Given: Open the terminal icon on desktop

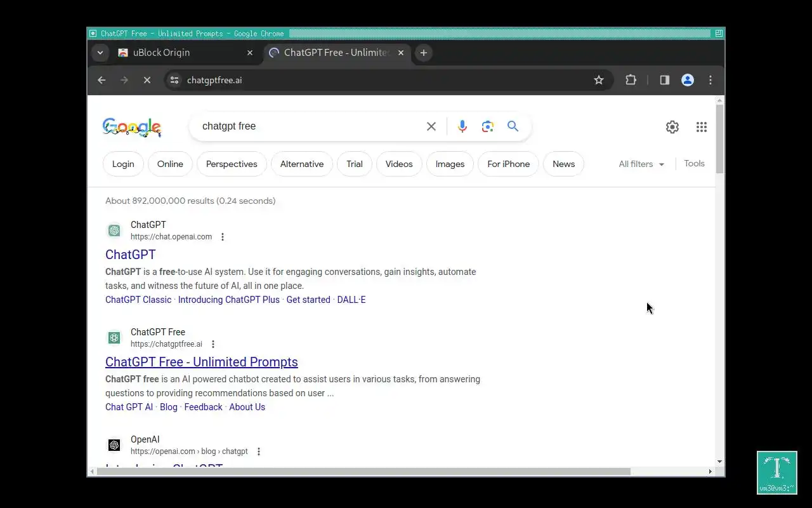Looking at the screenshot, I should pyautogui.click(x=777, y=472).
